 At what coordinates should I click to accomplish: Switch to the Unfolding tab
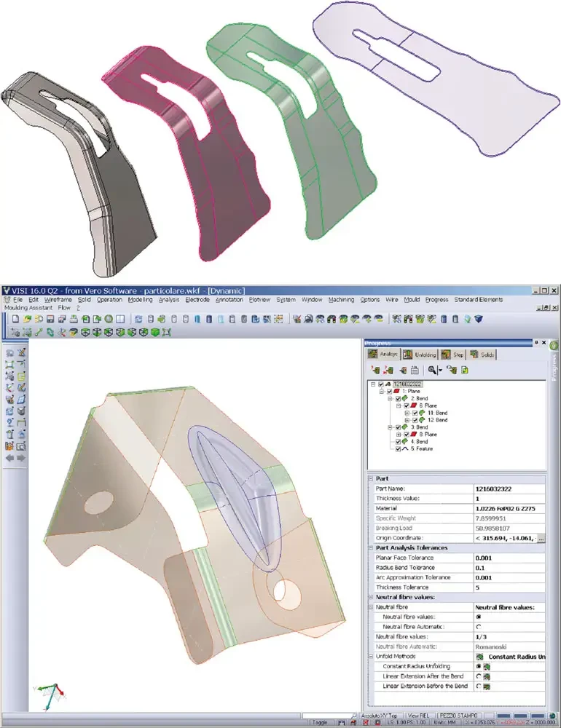[x=420, y=355]
